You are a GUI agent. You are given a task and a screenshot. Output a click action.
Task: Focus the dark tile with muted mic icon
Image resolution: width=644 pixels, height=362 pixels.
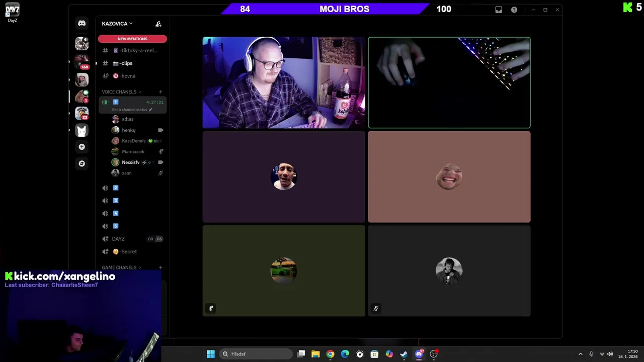coord(449,270)
